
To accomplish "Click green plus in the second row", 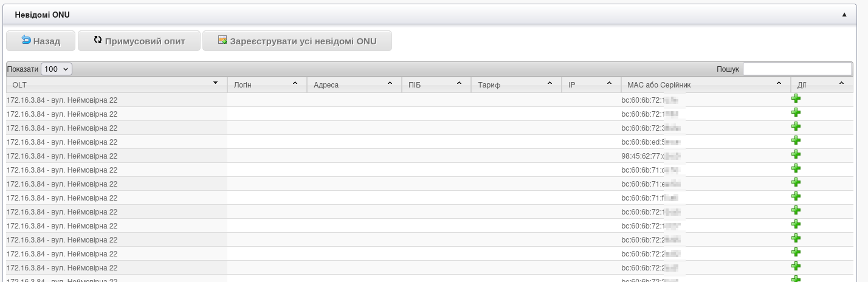I will tap(796, 112).
